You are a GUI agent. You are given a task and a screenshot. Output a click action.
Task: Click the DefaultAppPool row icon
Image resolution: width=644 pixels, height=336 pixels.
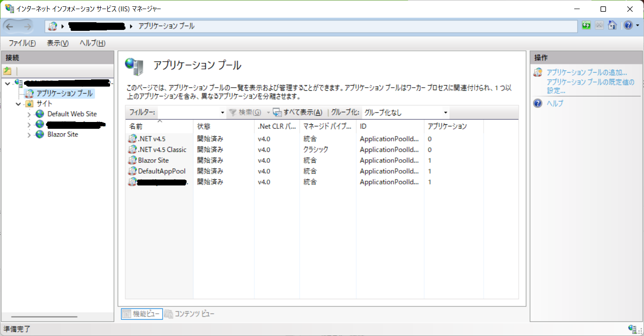point(132,171)
